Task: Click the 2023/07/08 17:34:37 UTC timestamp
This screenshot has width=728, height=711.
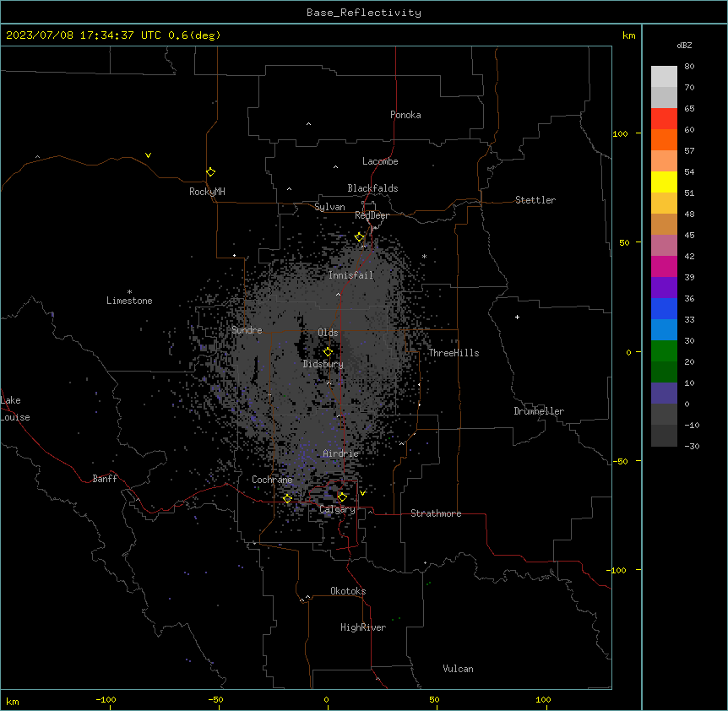Action: [x=113, y=35]
